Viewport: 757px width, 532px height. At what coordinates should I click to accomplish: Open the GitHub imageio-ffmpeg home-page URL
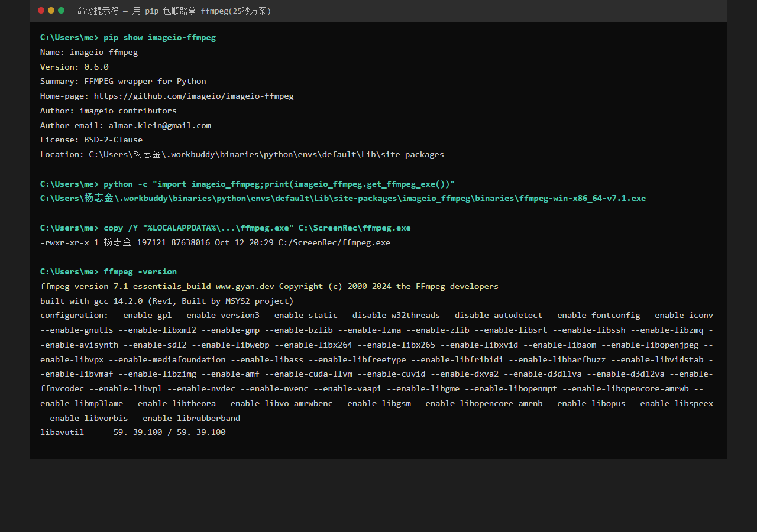[194, 96]
